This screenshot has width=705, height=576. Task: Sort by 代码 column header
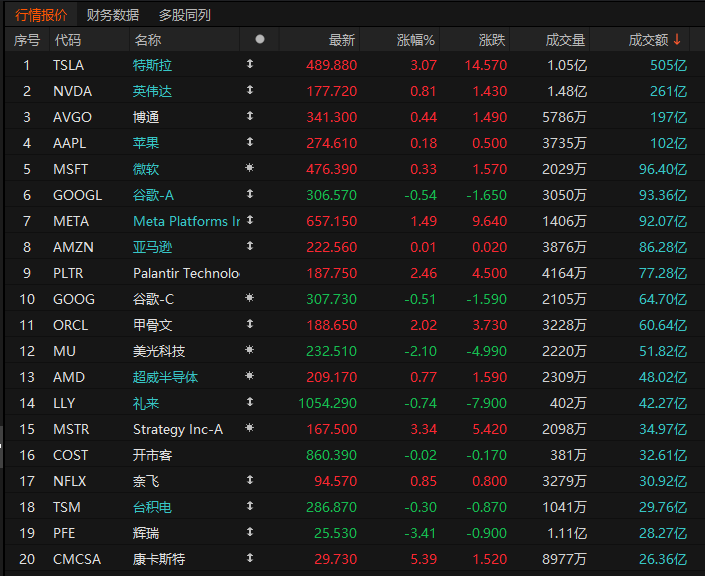click(67, 40)
